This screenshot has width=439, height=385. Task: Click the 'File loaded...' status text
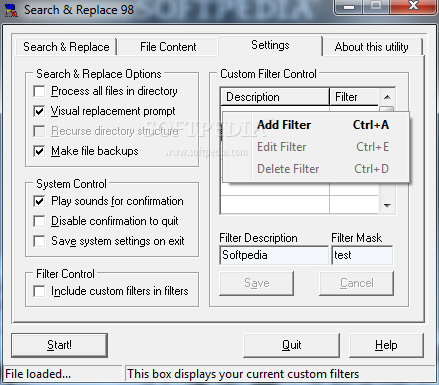(38, 374)
